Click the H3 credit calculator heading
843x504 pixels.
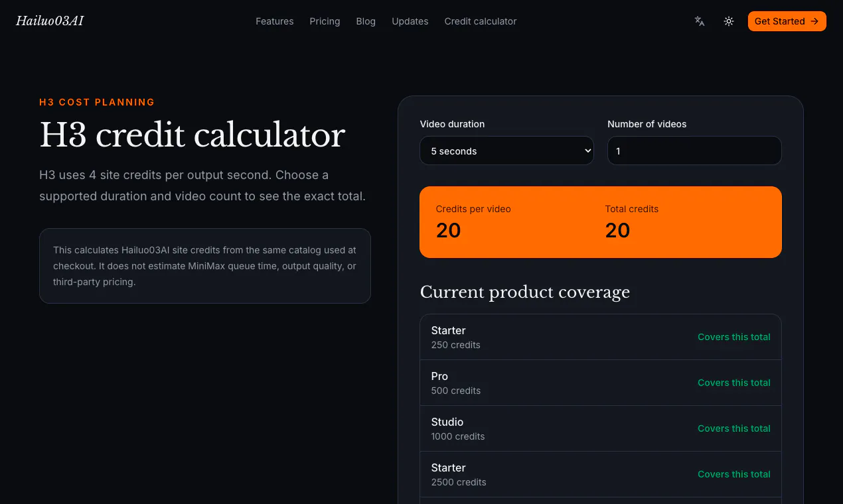coord(192,135)
